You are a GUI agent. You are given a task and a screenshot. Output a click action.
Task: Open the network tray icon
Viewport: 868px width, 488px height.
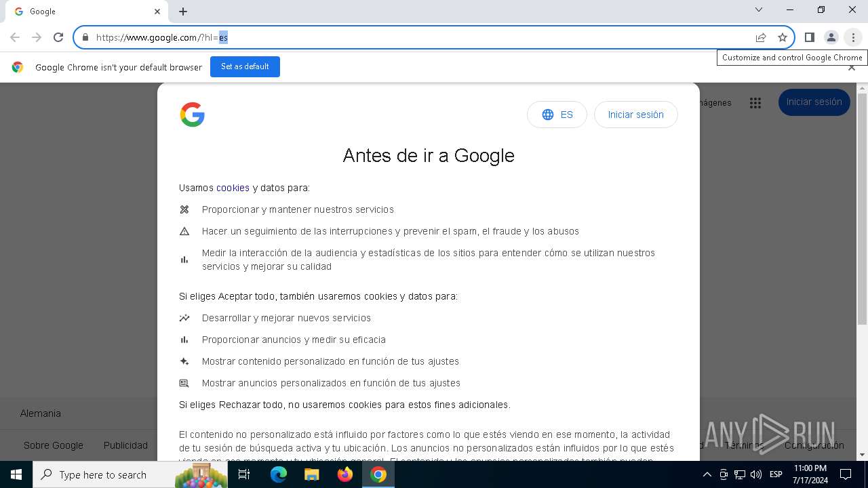pos(740,474)
